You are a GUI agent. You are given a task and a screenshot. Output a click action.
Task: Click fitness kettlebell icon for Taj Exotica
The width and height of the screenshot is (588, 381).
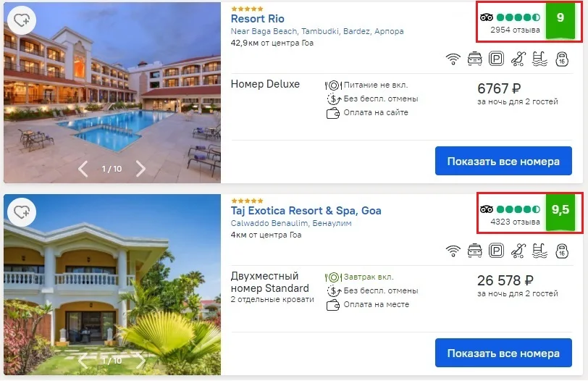(562, 251)
